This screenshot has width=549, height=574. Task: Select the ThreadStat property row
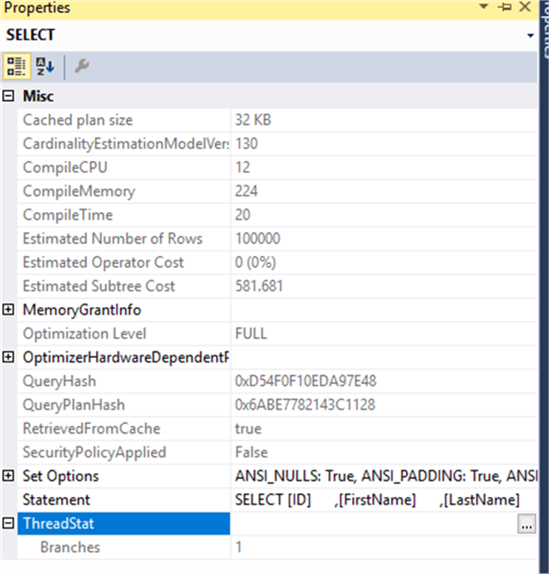pos(124,523)
